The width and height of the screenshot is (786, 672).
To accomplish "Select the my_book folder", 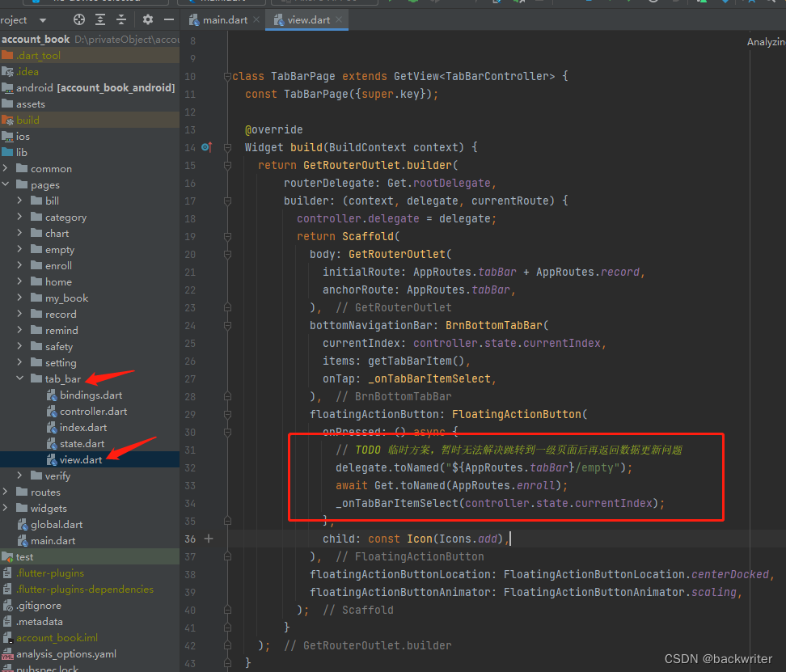I will point(90,298).
